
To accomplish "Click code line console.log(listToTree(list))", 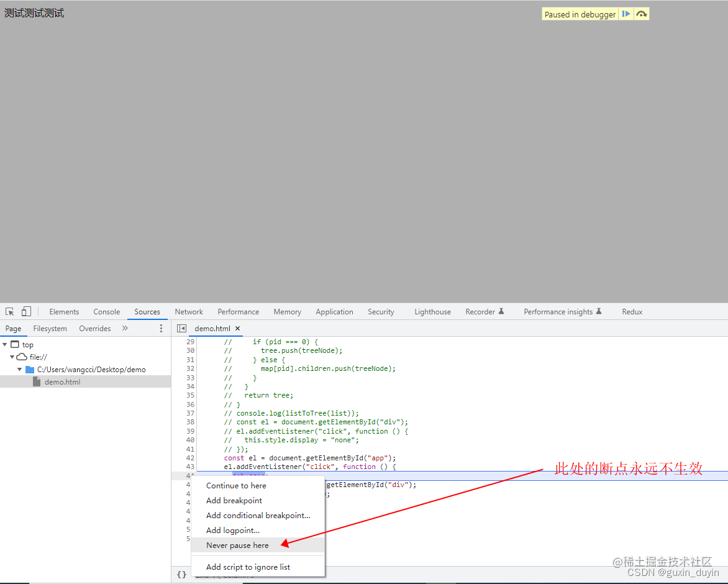I will click(291, 413).
